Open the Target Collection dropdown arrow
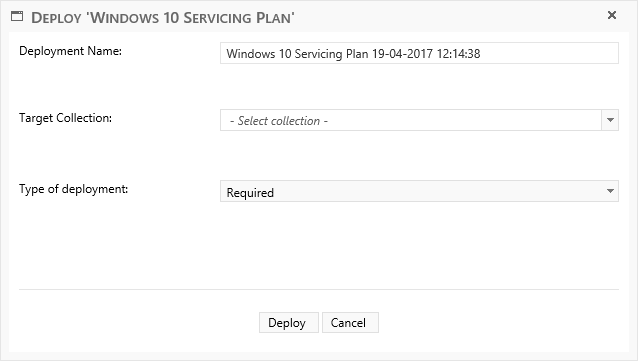638x361 pixels. 610,120
